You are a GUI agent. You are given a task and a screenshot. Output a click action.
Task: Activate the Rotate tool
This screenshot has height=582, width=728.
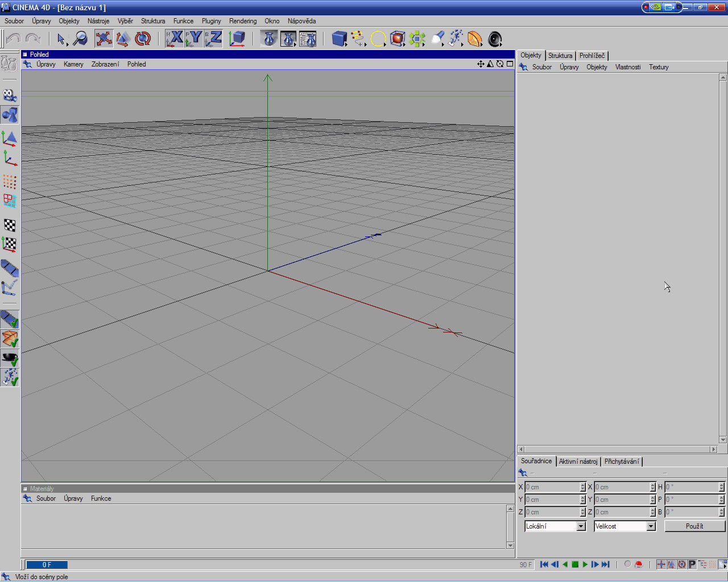pyautogui.click(x=143, y=39)
